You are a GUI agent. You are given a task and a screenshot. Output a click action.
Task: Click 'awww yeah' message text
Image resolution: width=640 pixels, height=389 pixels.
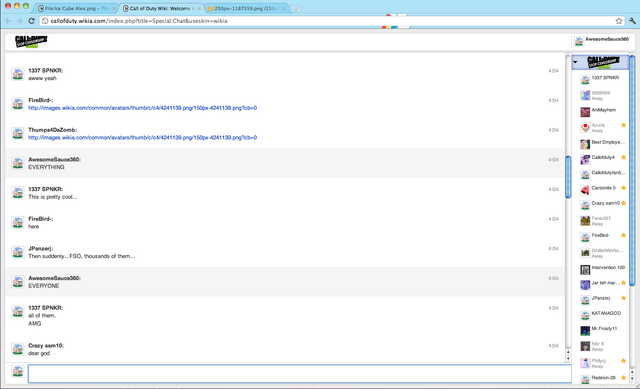pos(42,78)
